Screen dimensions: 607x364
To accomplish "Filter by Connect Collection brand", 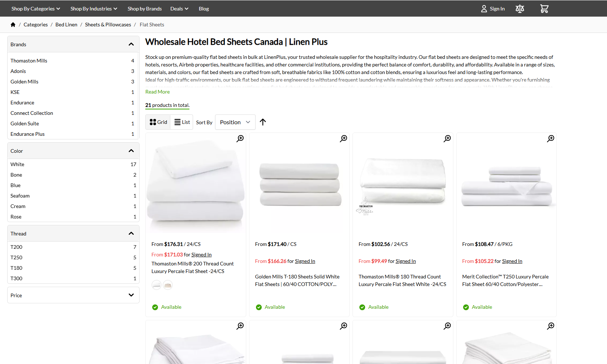I will pos(72,113).
